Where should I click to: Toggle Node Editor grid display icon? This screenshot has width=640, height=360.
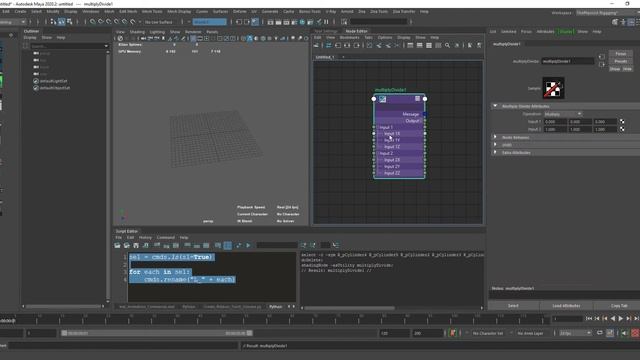click(469, 45)
